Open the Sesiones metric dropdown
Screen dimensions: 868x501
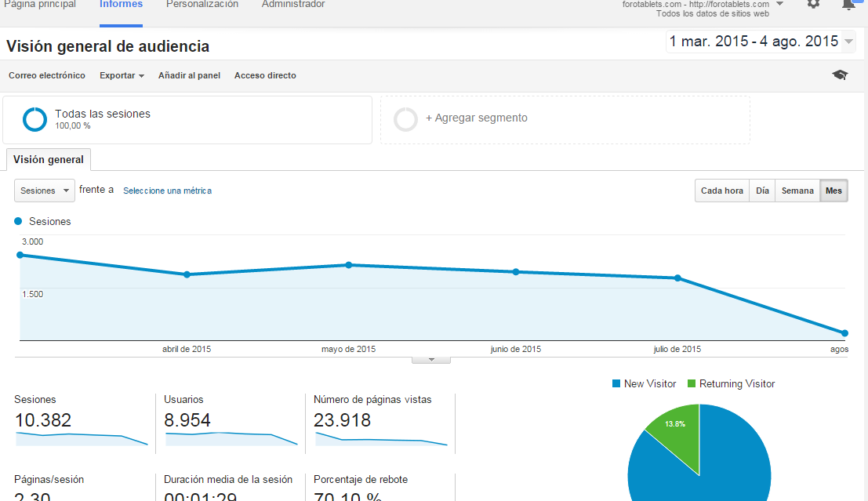tap(44, 191)
